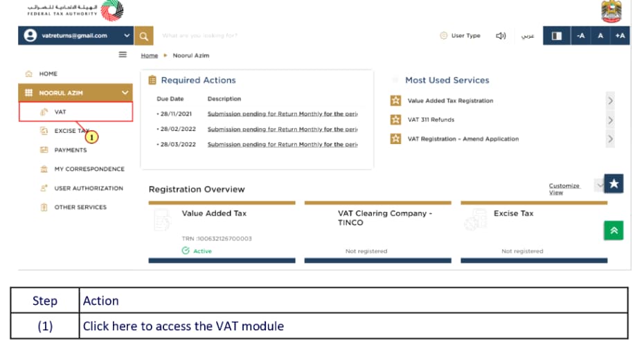Collapse sidebar with hamburger menu icon
Image resolution: width=644 pixels, height=356 pixels.
pyautogui.click(x=123, y=55)
